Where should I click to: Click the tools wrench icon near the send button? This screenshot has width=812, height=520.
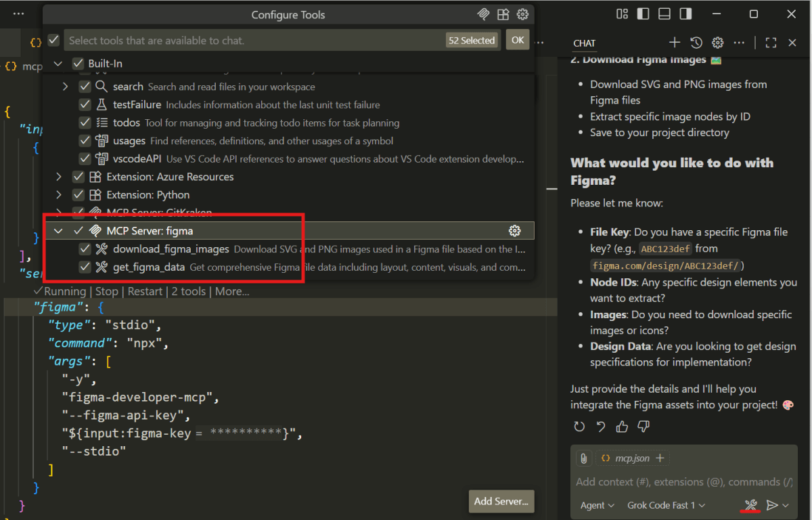(750, 505)
